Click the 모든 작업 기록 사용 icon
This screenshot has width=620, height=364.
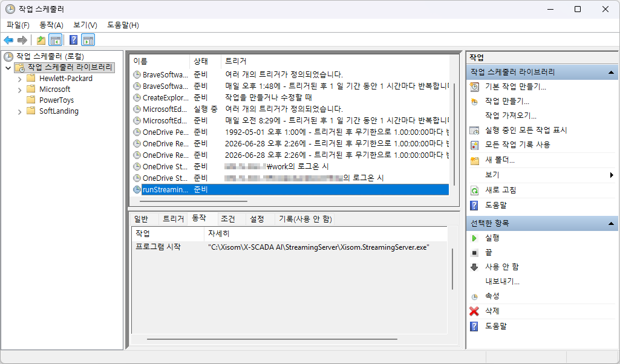474,145
